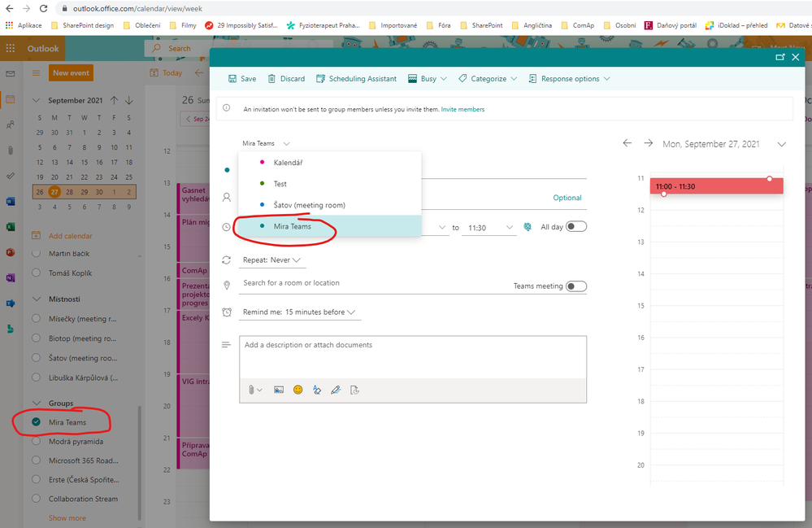This screenshot has width=812, height=528.
Task: Collapse the Groups section
Action: 37,403
